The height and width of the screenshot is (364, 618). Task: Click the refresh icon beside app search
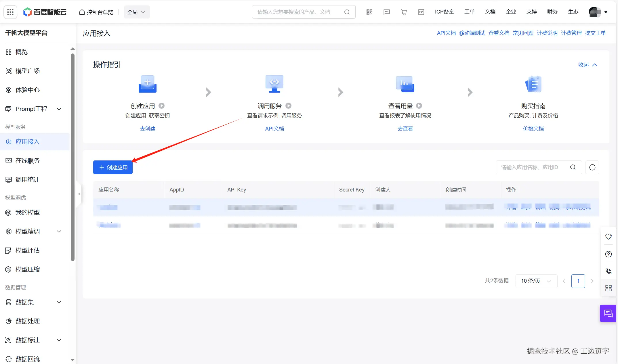pos(592,167)
